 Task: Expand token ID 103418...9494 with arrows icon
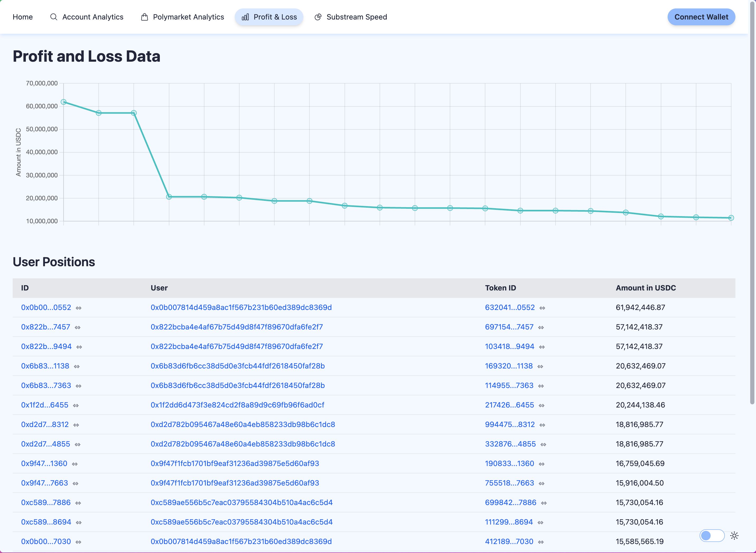(542, 347)
